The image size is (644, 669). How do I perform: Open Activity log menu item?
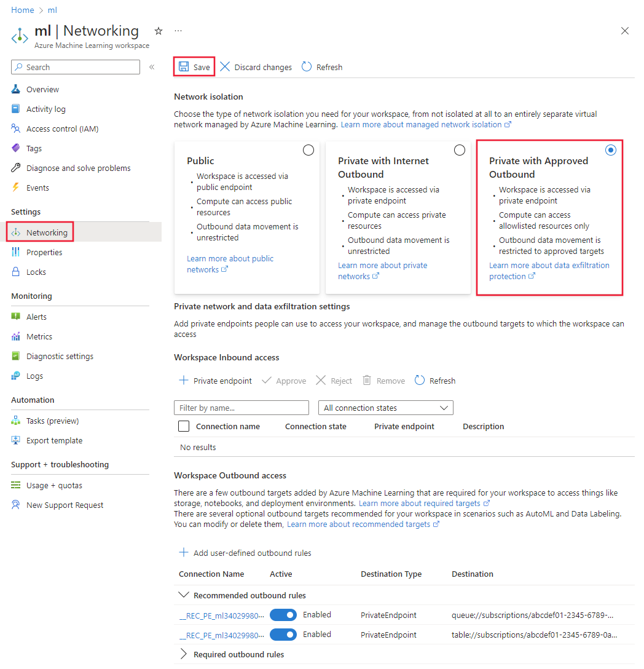pyautogui.click(x=46, y=109)
